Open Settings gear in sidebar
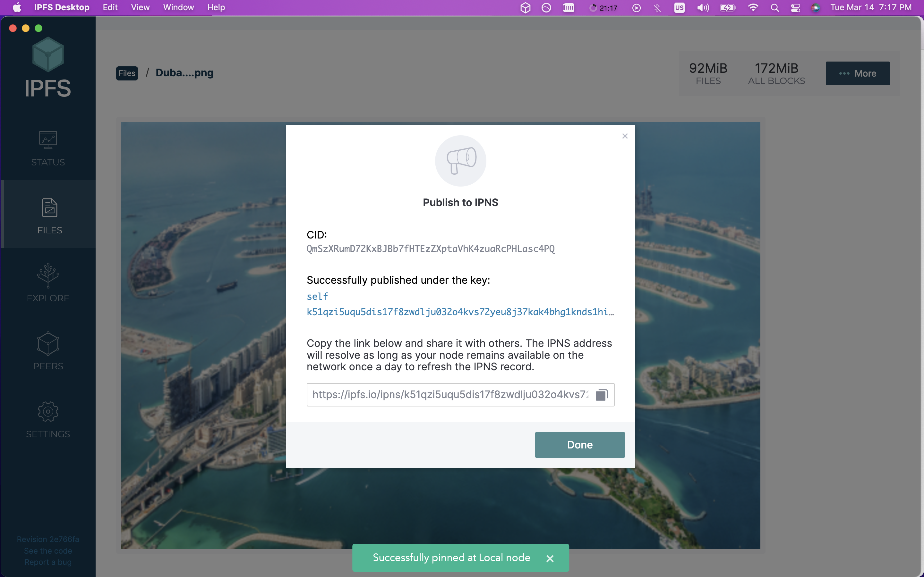Image resolution: width=924 pixels, height=577 pixels. coord(48,419)
